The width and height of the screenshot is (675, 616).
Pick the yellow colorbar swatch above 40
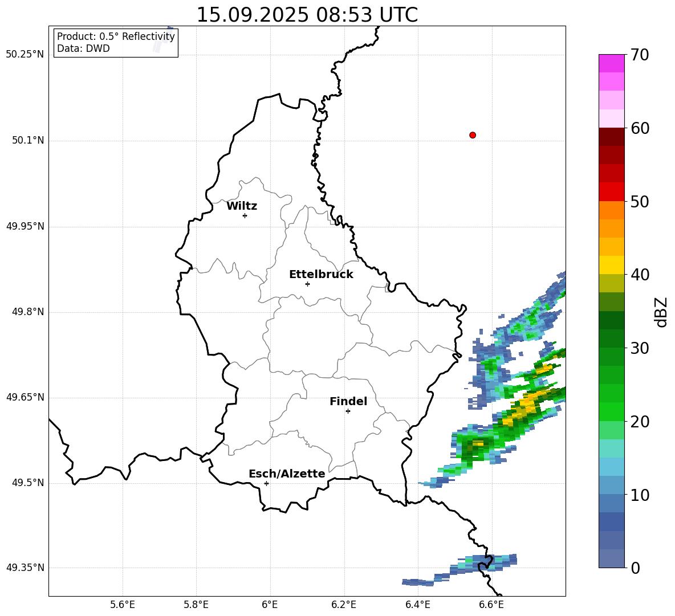click(612, 265)
